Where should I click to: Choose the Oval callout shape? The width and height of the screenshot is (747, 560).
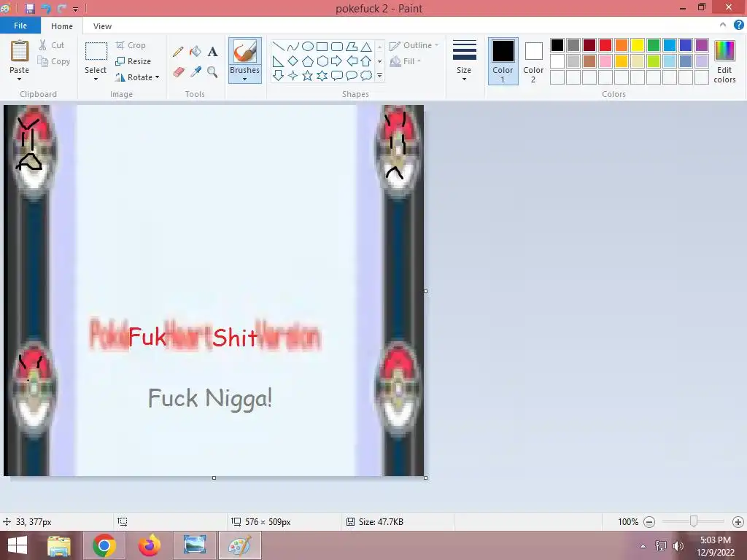click(x=352, y=75)
